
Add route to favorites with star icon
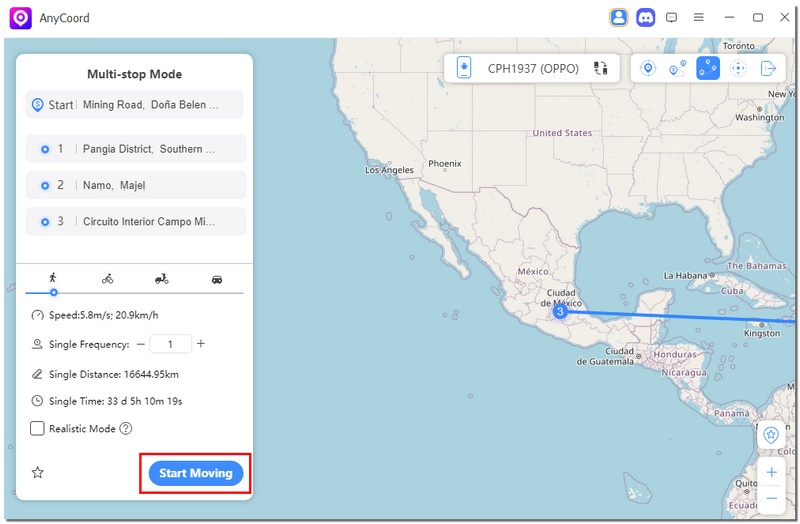click(38, 473)
